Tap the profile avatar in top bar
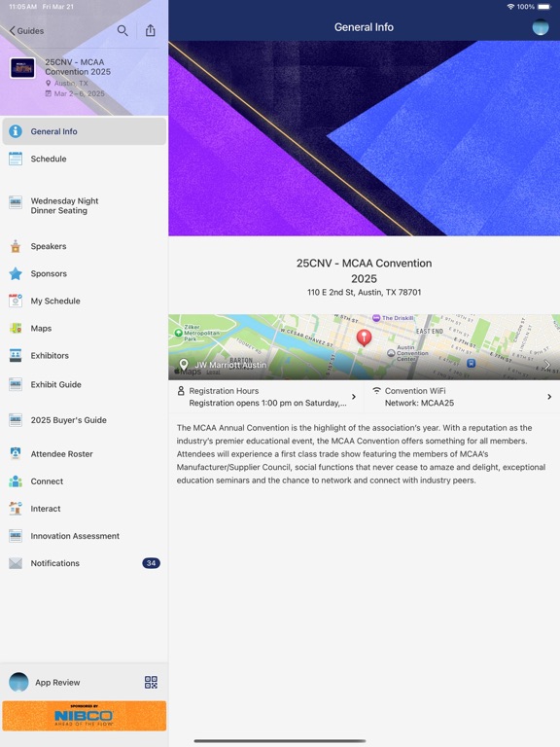This screenshot has width=560, height=747. click(x=541, y=27)
